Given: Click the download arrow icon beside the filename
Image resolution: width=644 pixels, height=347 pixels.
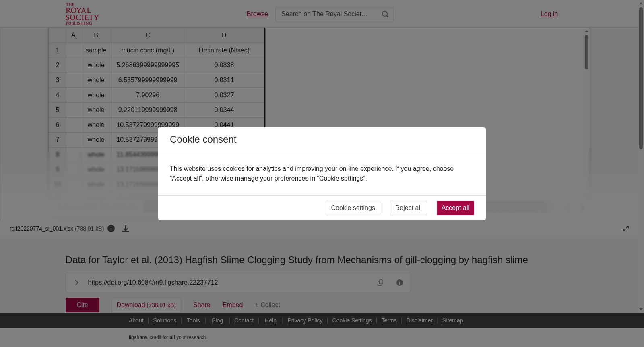Looking at the screenshot, I should coord(126,229).
